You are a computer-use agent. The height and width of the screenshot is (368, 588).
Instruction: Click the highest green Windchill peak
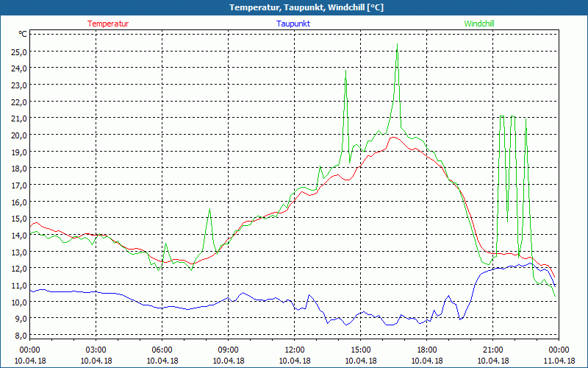tap(397, 44)
